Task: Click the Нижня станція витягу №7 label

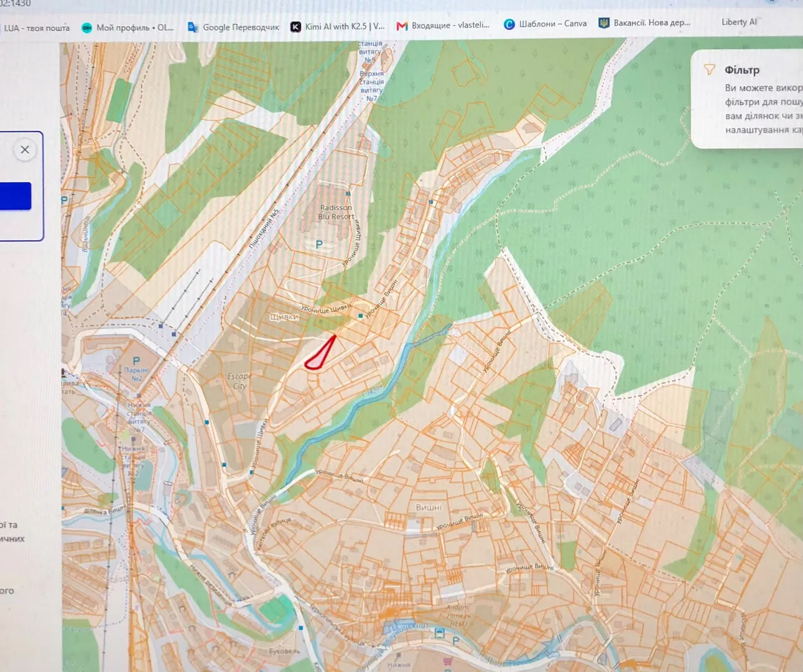Action: (138, 417)
